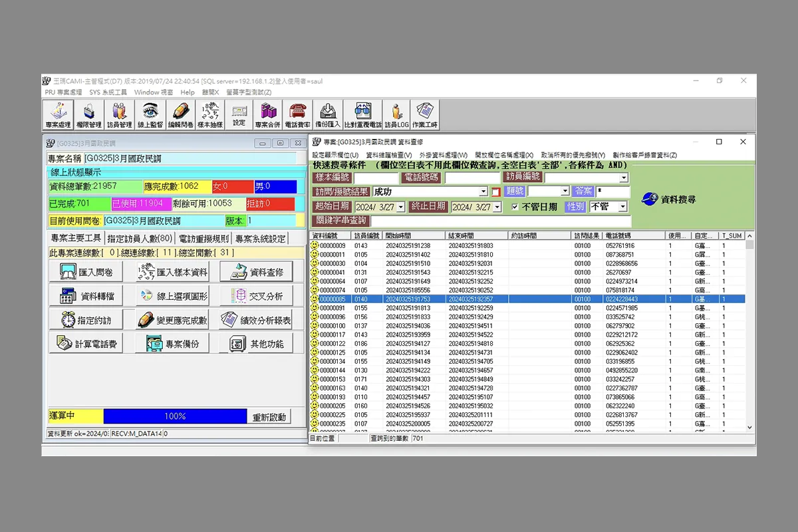Screen dimensions: 798x532
Task: Click the 100% blue progress bar
Action: (x=175, y=416)
